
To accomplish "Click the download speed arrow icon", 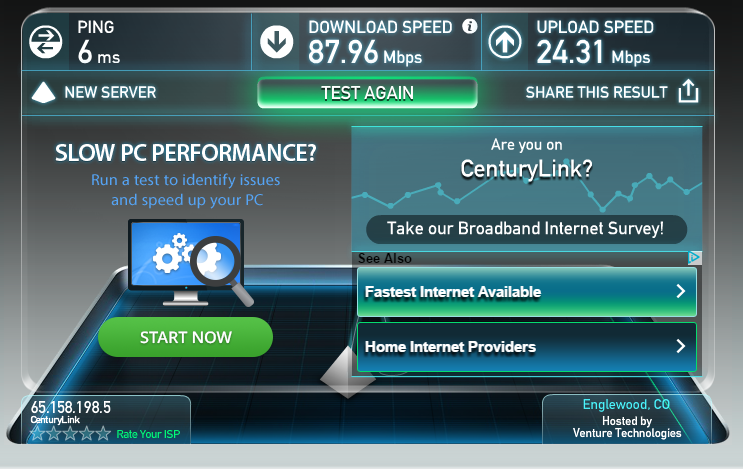I will [276, 42].
